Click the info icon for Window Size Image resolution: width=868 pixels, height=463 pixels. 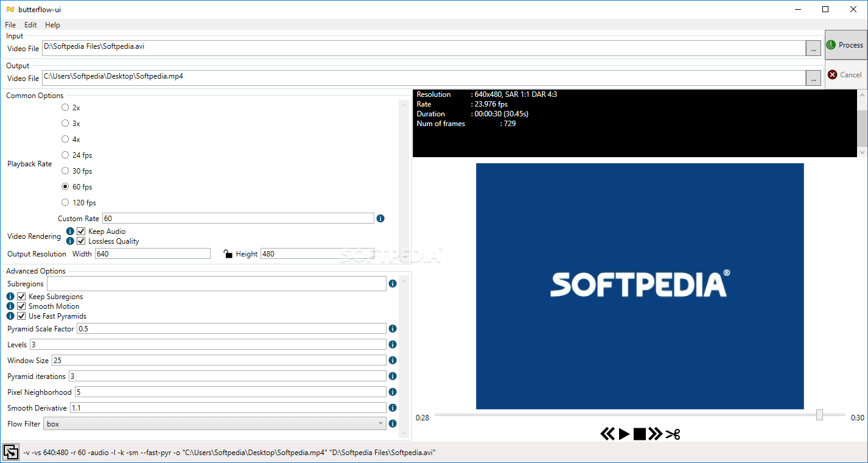[393, 361]
